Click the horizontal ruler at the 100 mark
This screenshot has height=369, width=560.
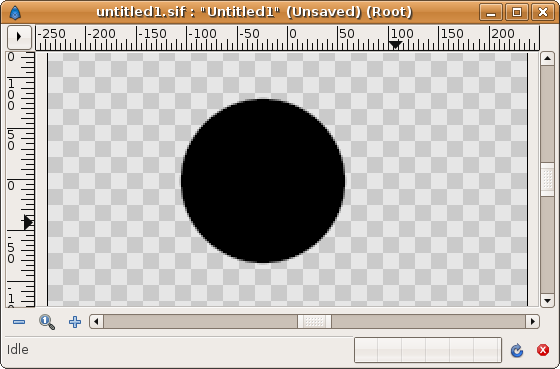click(395, 38)
